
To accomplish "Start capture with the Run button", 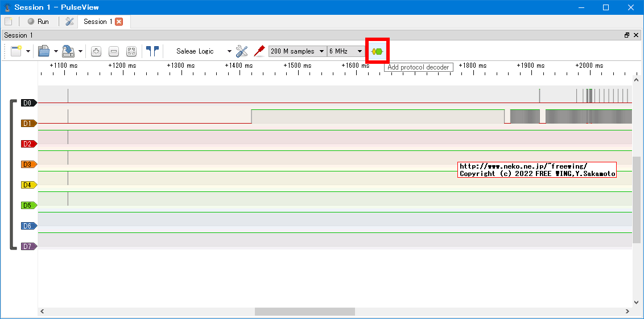I will point(38,22).
